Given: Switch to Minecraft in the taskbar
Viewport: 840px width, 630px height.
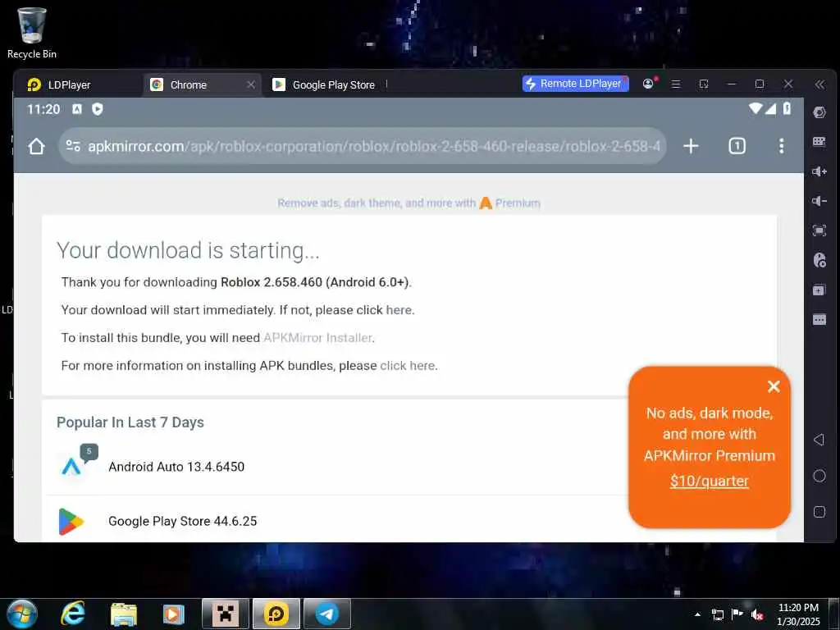Looking at the screenshot, I should (226, 614).
